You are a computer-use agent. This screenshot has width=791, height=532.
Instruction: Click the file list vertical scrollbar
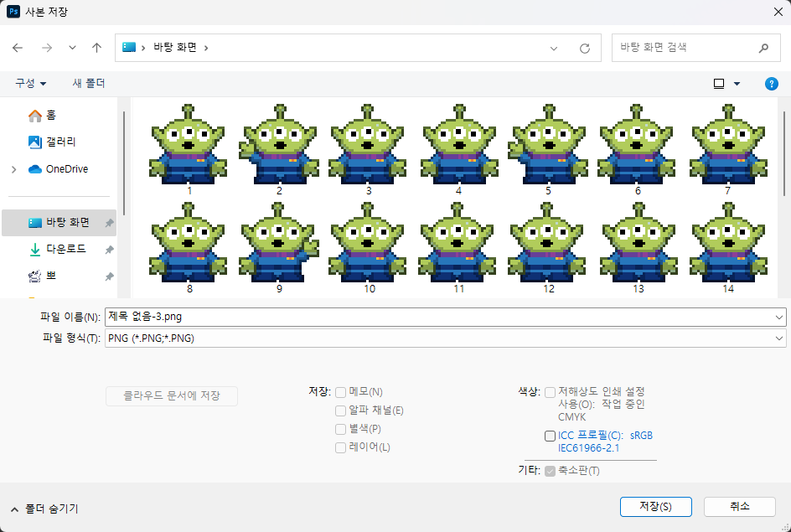(784, 154)
